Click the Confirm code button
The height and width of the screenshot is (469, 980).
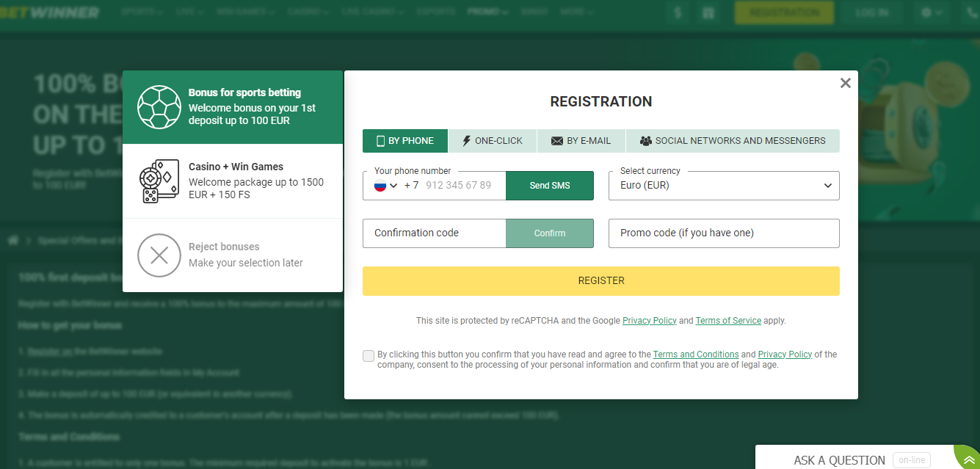550,233
